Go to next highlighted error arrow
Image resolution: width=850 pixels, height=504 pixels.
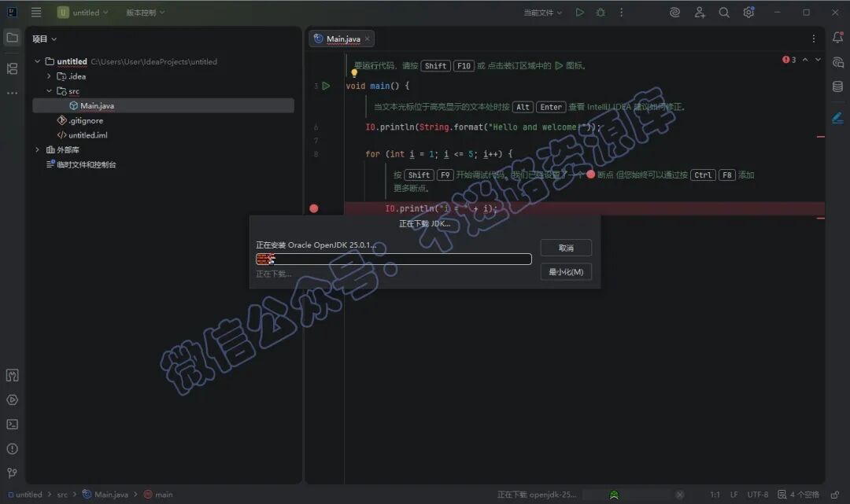(818, 60)
